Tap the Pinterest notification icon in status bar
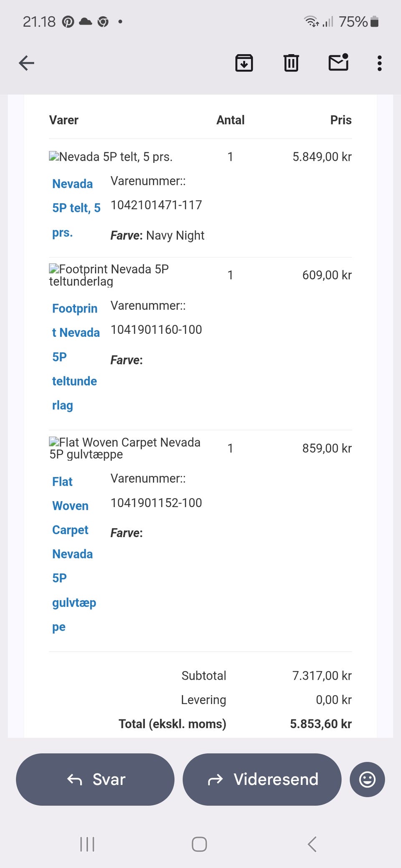 coord(68,22)
